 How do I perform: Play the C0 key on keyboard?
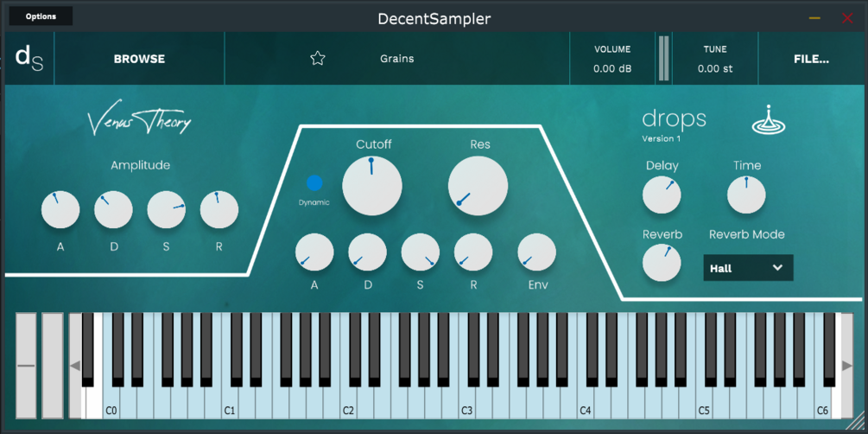(111, 403)
